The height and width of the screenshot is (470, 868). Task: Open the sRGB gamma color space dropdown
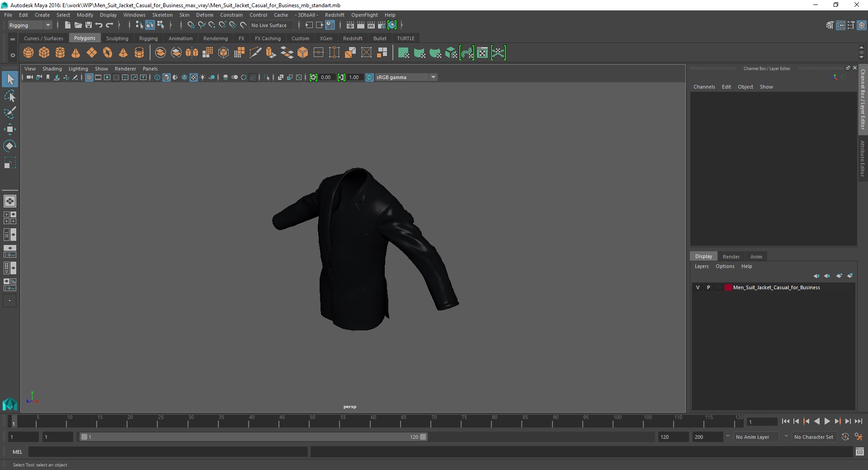point(406,77)
